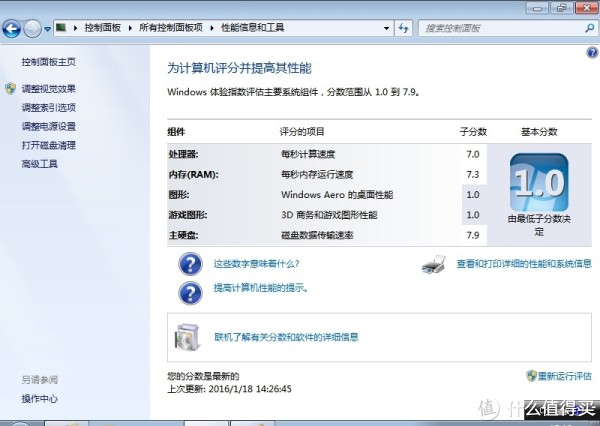The height and width of the screenshot is (426, 600).
Task: Click the RAM subscore 7.3
Action: (x=473, y=175)
